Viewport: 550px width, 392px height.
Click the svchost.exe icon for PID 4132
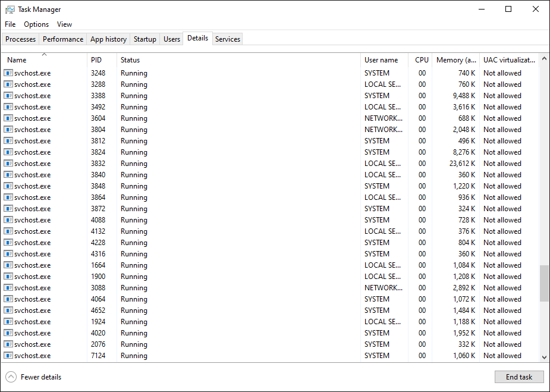tap(8, 231)
